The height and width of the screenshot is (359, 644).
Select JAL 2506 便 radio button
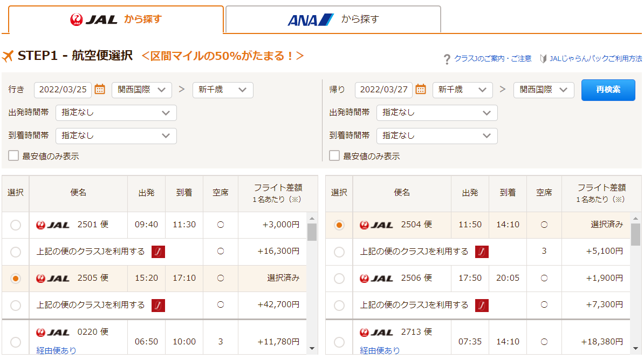(339, 279)
